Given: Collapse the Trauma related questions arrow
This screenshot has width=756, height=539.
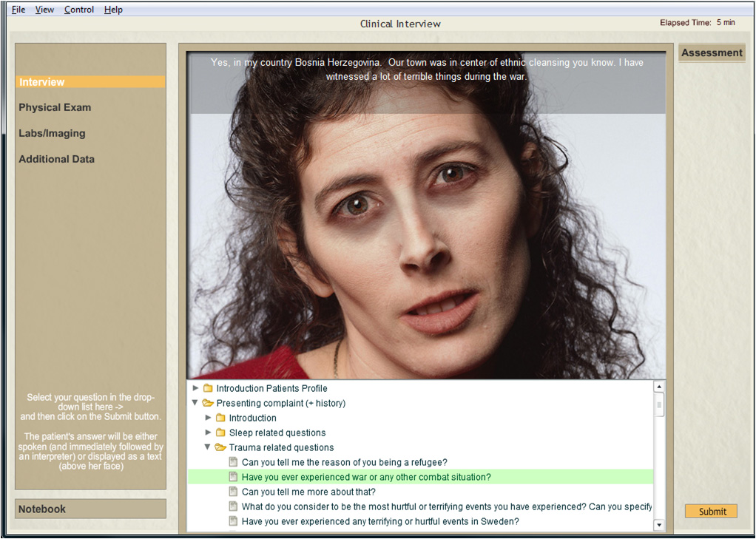Looking at the screenshot, I should 208,447.
